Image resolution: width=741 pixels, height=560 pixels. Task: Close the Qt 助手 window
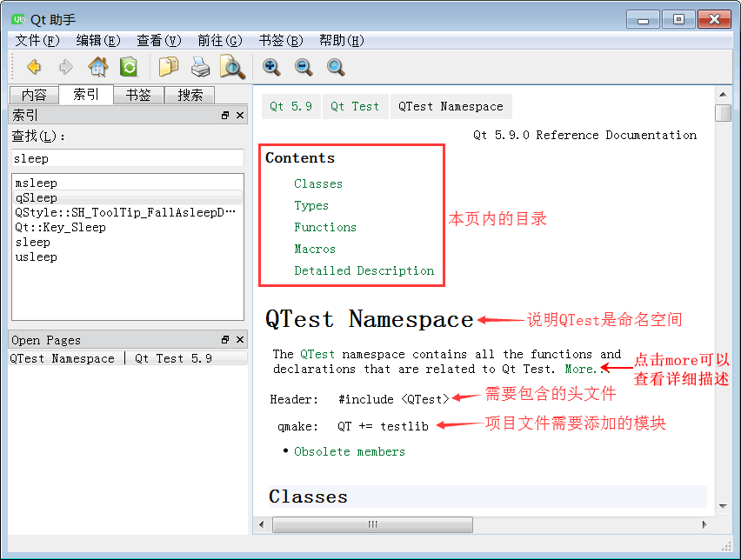point(714,19)
